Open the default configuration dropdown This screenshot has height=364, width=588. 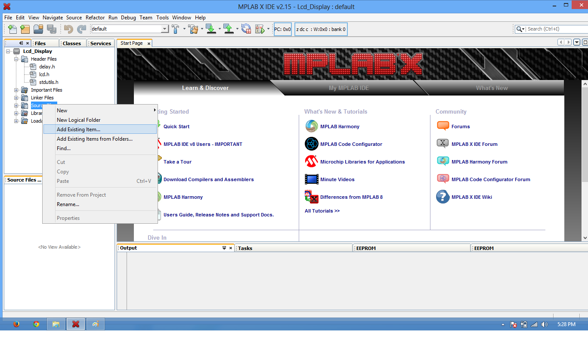[164, 29]
